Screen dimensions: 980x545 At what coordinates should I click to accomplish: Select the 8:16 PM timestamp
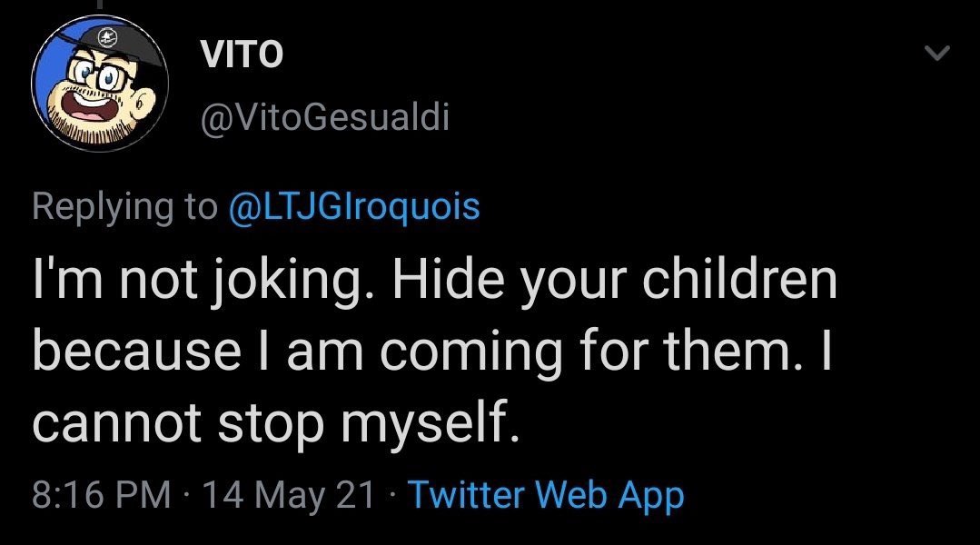coord(101,495)
